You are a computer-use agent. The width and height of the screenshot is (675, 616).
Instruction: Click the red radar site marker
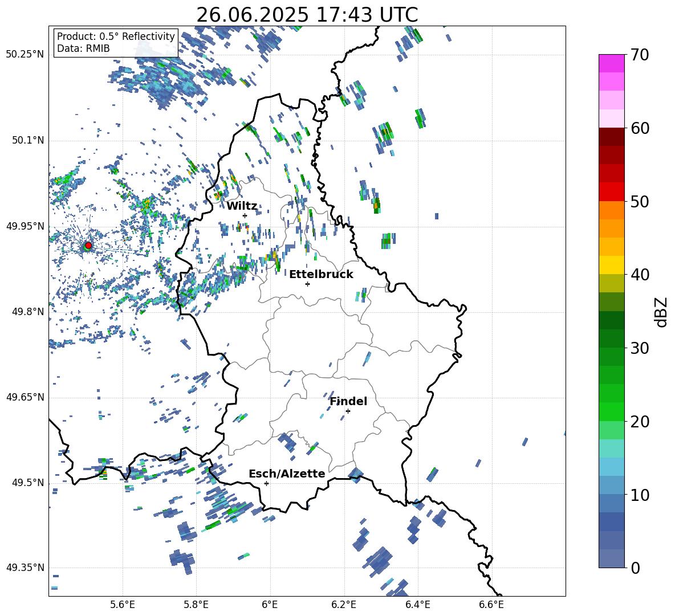(x=88, y=246)
